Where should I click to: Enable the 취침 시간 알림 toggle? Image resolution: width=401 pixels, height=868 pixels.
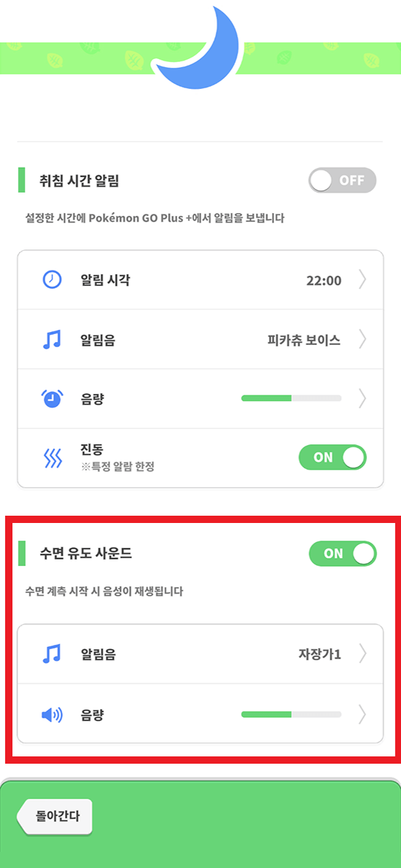(343, 180)
